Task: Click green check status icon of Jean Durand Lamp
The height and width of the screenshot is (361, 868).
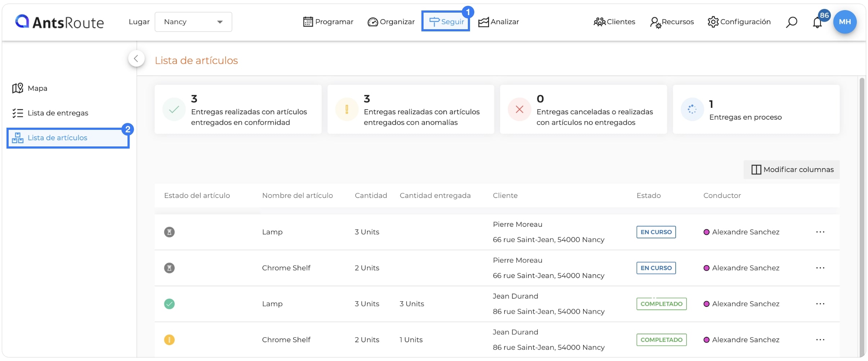Action: point(169,304)
